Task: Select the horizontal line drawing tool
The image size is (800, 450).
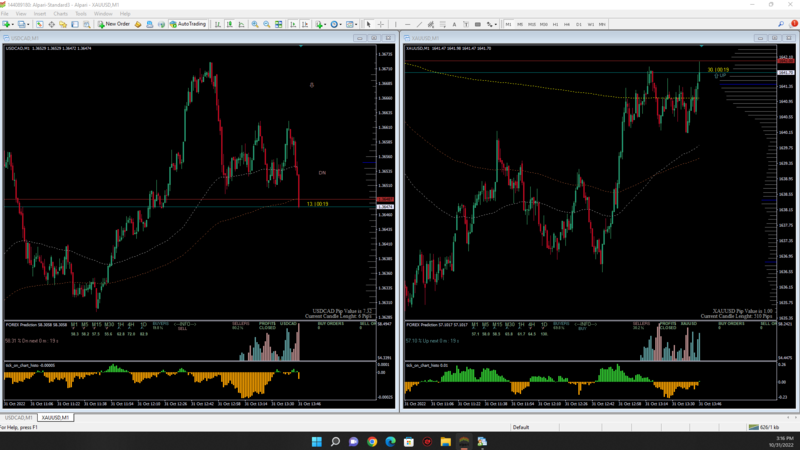Action: [x=407, y=24]
